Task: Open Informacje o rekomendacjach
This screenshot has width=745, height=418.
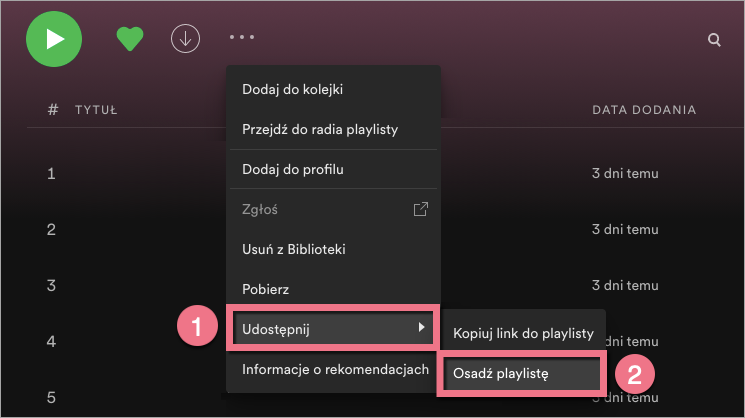Action: (335, 369)
